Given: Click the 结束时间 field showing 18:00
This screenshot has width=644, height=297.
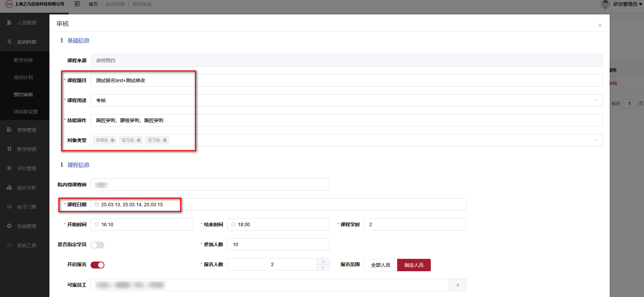Looking at the screenshot, I should [x=278, y=224].
